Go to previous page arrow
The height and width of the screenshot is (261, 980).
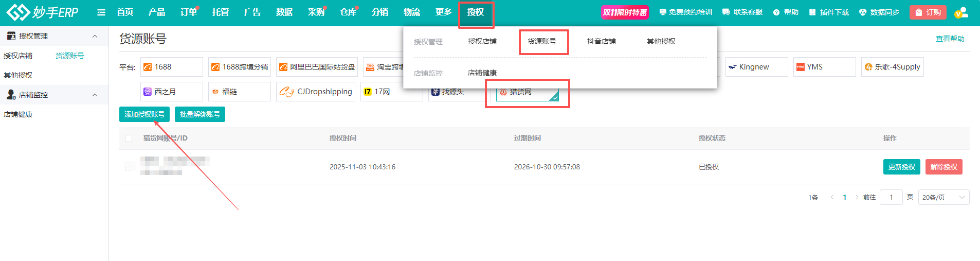pos(832,197)
